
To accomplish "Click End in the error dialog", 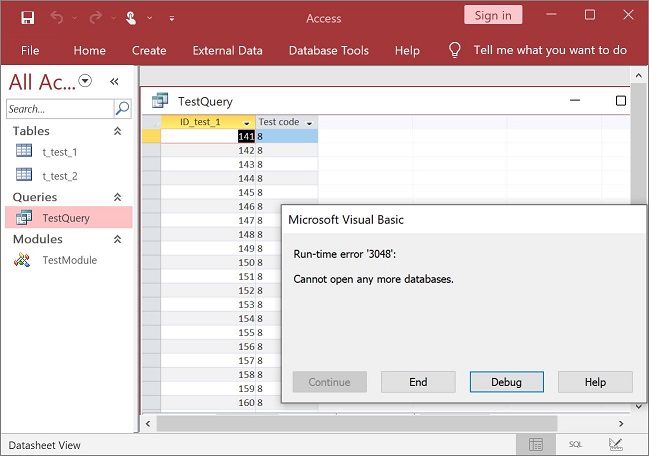I will 418,382.
